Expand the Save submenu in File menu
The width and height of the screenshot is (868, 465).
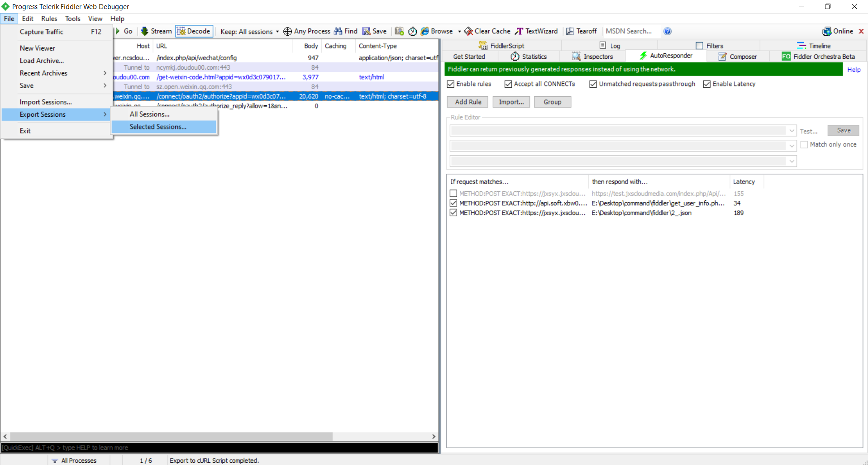57,86
